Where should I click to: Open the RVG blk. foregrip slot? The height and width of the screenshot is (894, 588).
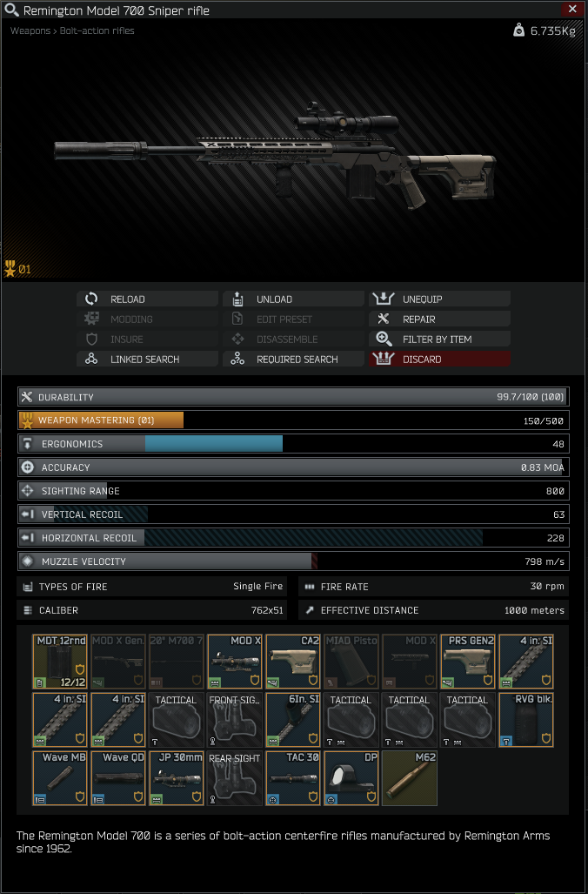click(526, 720)
